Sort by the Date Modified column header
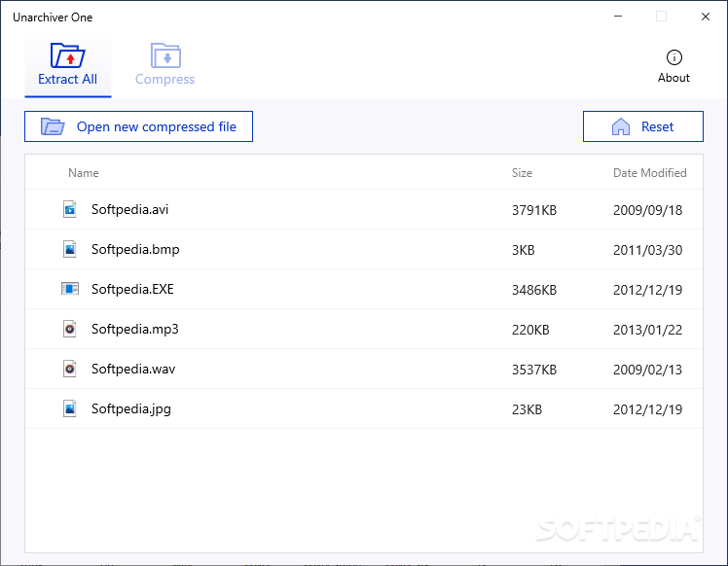This screenshot has width=728, height=566. [x=649, y=172]
